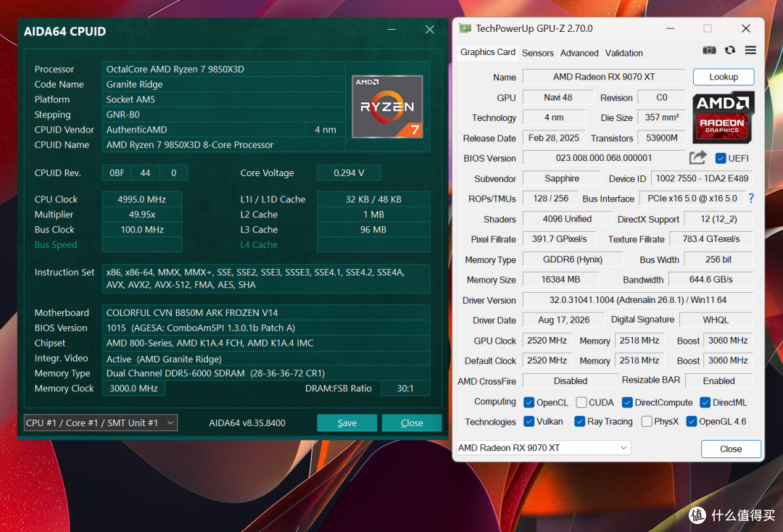783x532 pixels.
Task: Close the AIDA64 CPUID window with X
Action: pos(429,30)
